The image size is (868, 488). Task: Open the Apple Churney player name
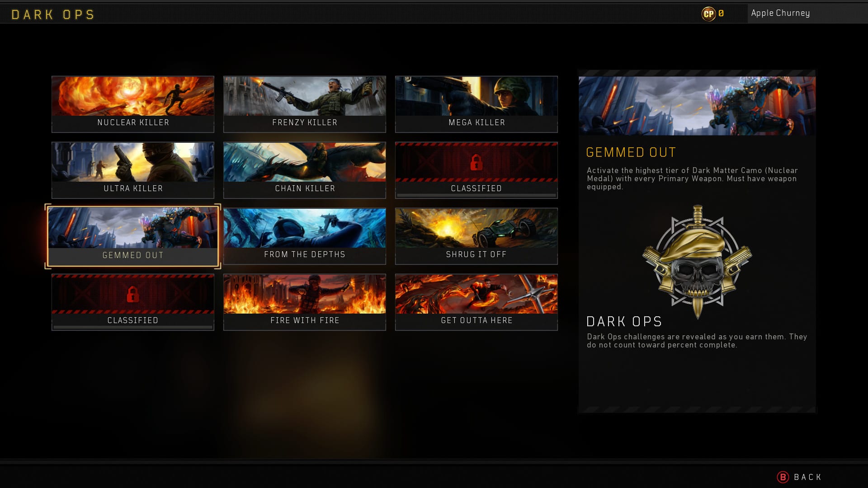[x=780, y=13]
